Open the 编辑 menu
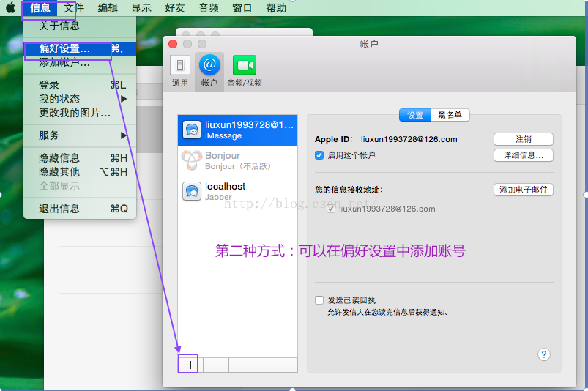588x391 pixels. (108, 8)
